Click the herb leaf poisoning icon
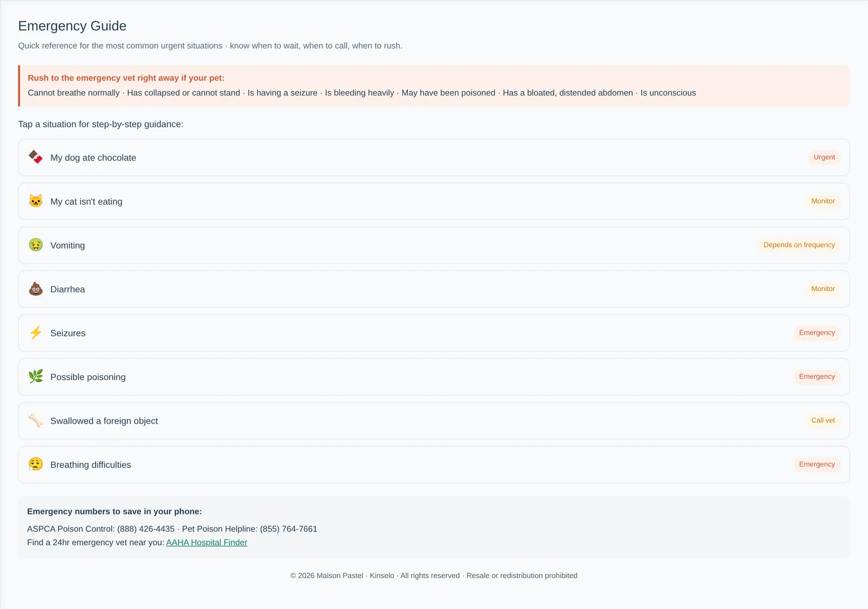The width and height of the screenshot is (868, 609). coord(36,377)
